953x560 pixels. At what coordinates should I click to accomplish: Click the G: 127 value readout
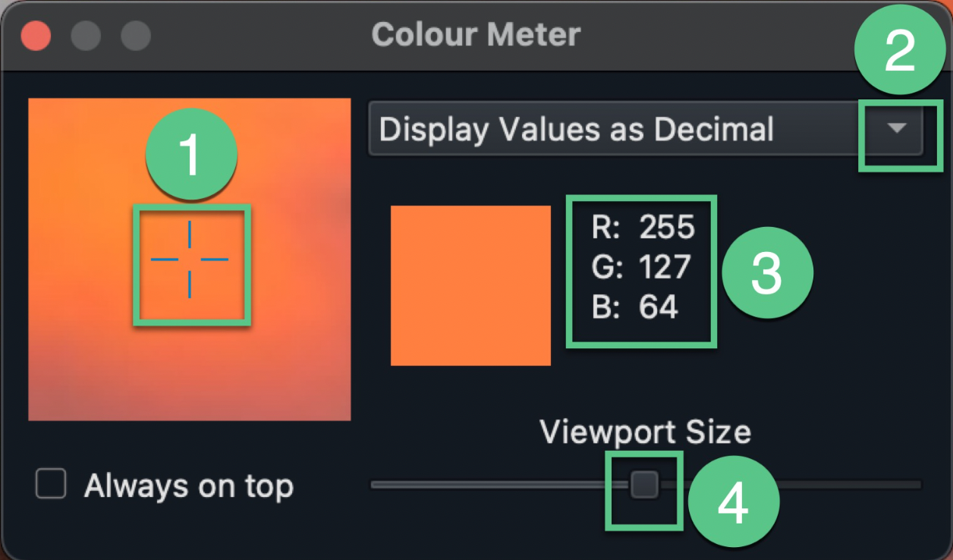(641, 268)
